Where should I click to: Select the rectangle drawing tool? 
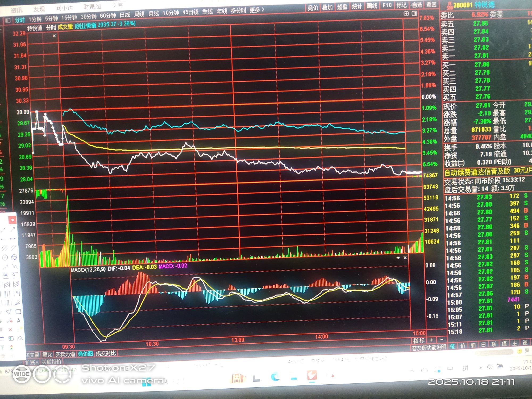click(18, 311)
